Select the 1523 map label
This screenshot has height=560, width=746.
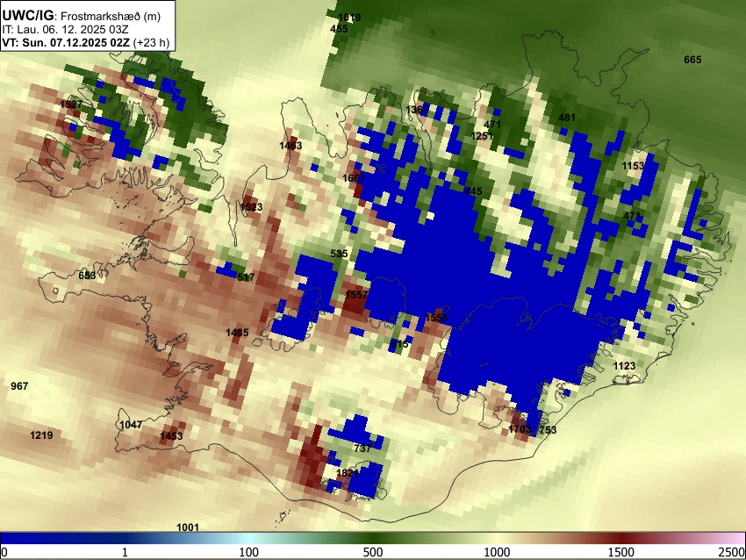coord(251,207)
